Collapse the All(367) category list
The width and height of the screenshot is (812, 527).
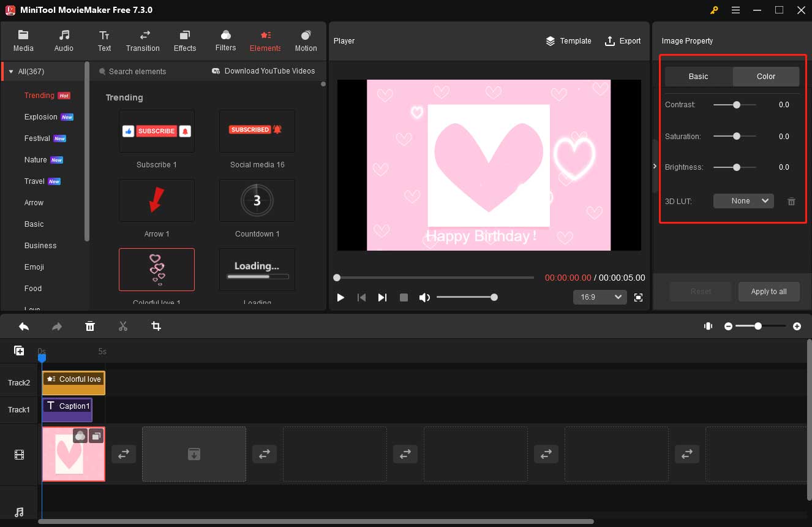pyautogui.click(x=10, y=72)
